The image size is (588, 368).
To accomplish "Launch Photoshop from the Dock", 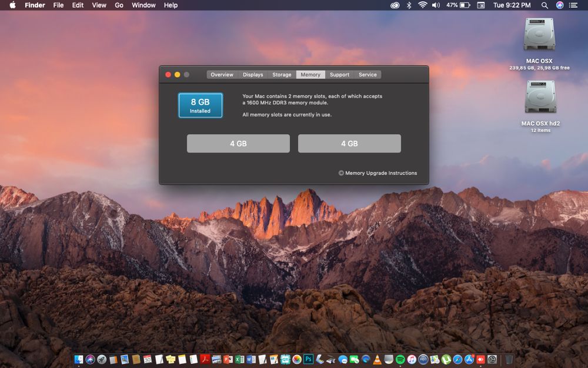I will pos(308,359).
